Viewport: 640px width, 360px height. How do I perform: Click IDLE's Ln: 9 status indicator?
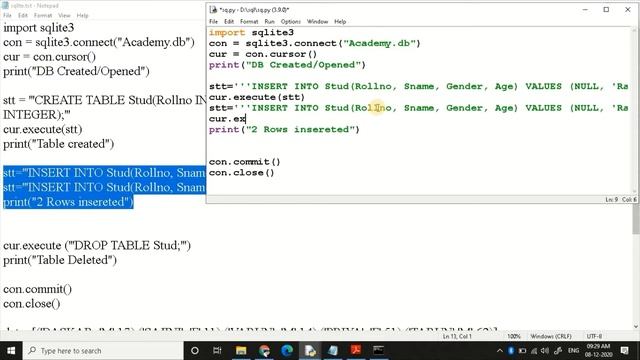(611, 200)
